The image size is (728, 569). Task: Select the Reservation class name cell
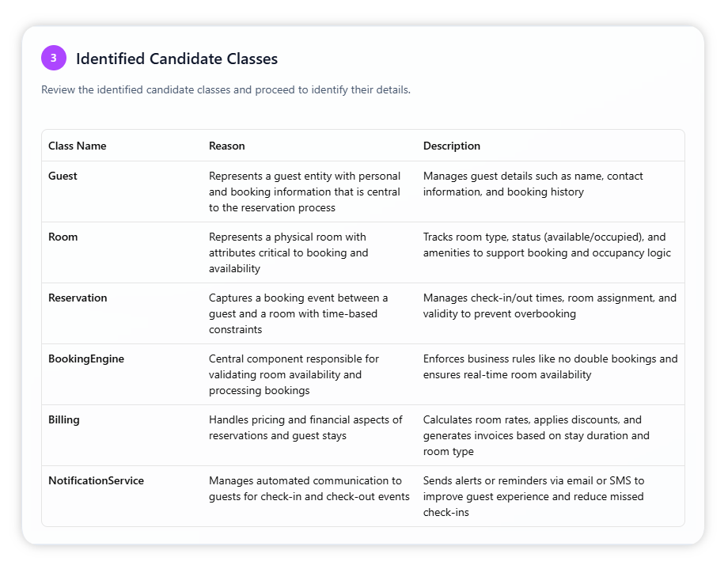click(78, 298)
